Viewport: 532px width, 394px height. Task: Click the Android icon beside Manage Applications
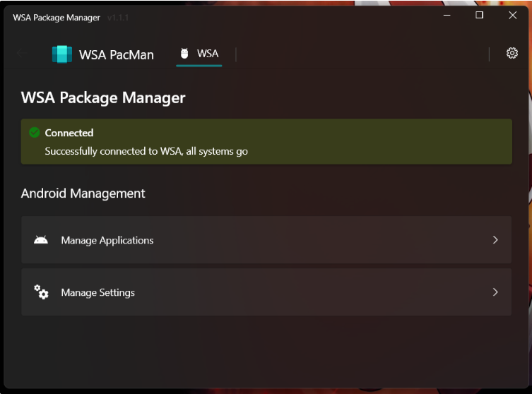coord(41,240)
